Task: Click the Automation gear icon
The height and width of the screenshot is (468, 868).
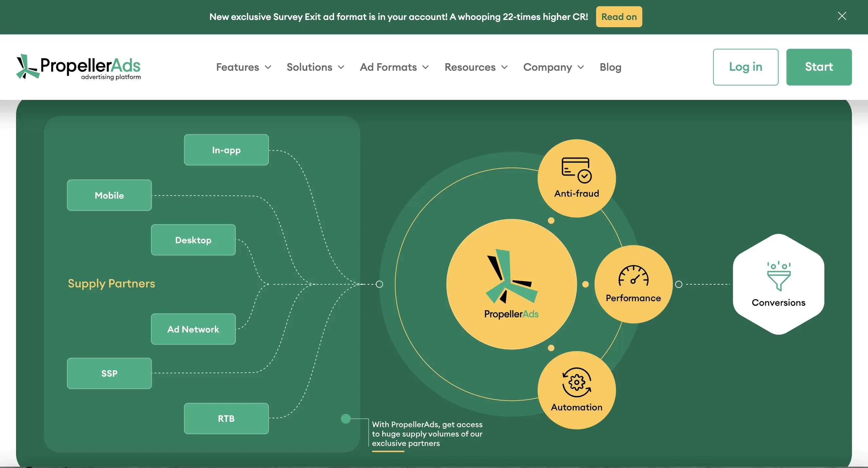Action: point(576,383)
